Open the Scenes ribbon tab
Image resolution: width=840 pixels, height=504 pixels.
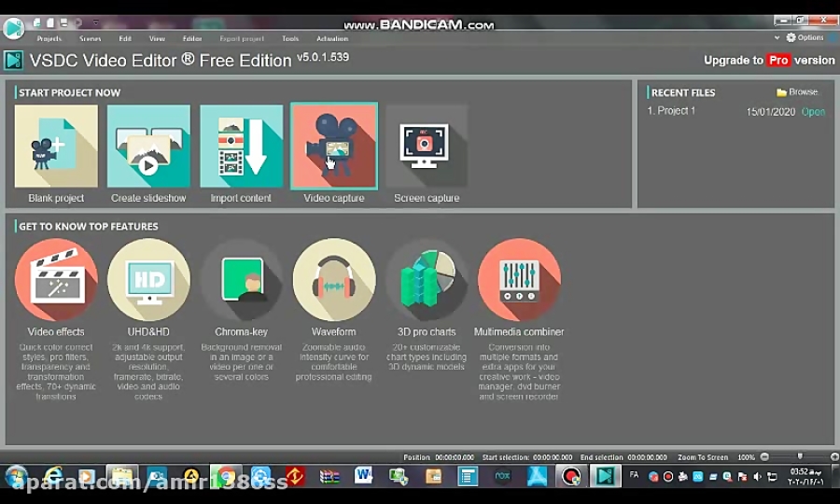click(x=90, y=38)
